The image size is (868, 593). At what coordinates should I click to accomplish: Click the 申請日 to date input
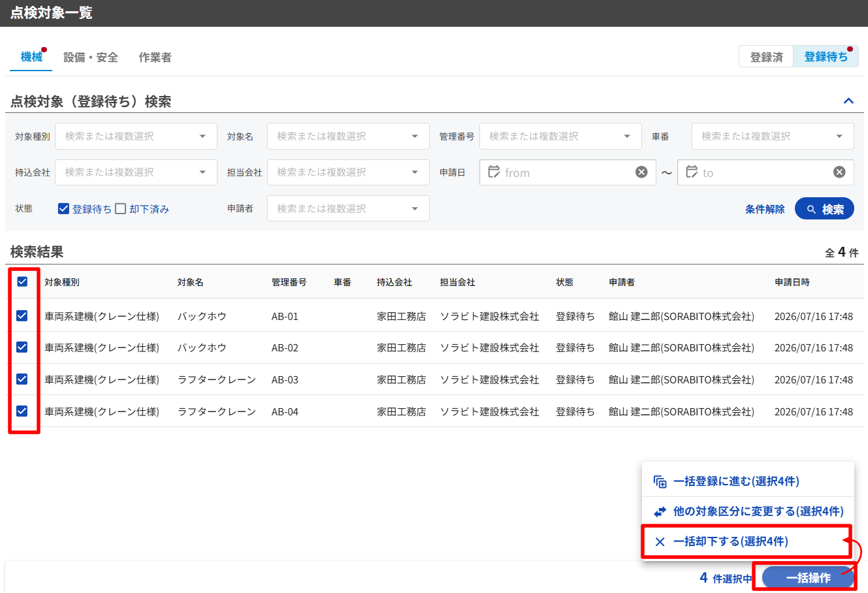pos(765,172)
